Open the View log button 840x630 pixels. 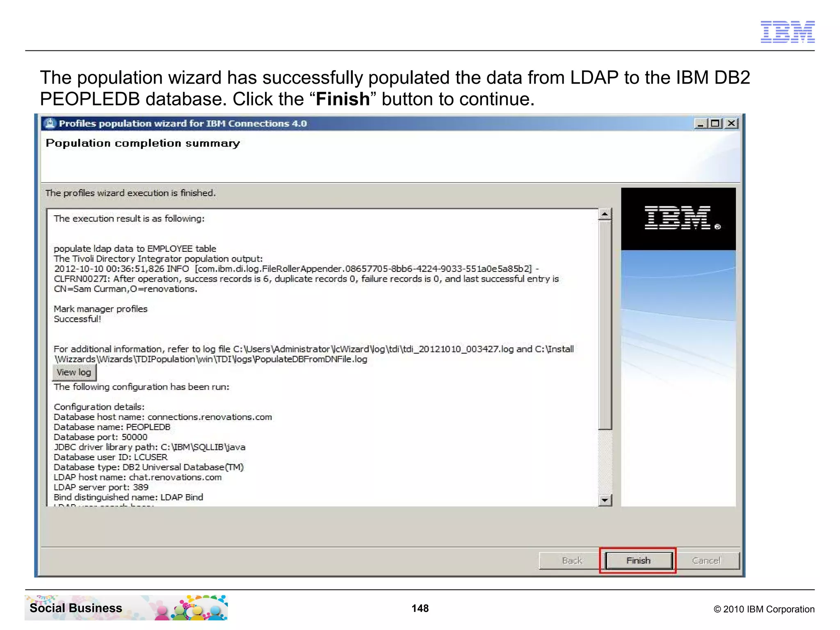pyautogui.click(x=74, y=372)
